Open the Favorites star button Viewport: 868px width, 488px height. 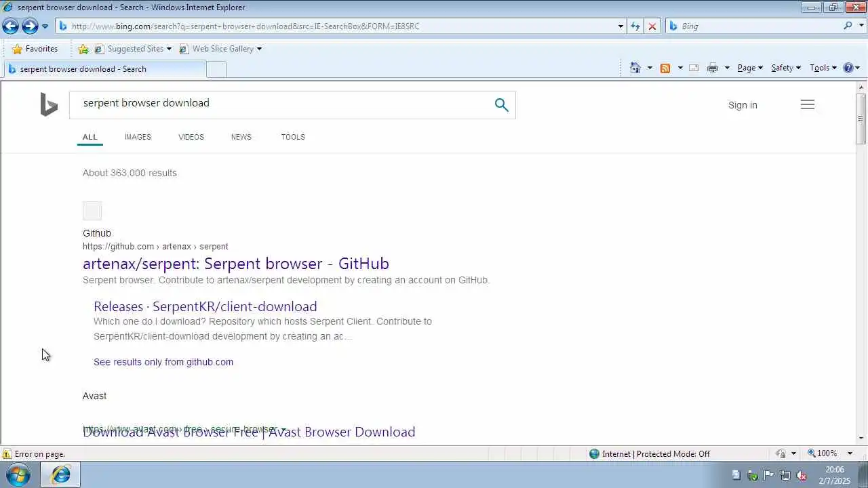click(35, 49)
